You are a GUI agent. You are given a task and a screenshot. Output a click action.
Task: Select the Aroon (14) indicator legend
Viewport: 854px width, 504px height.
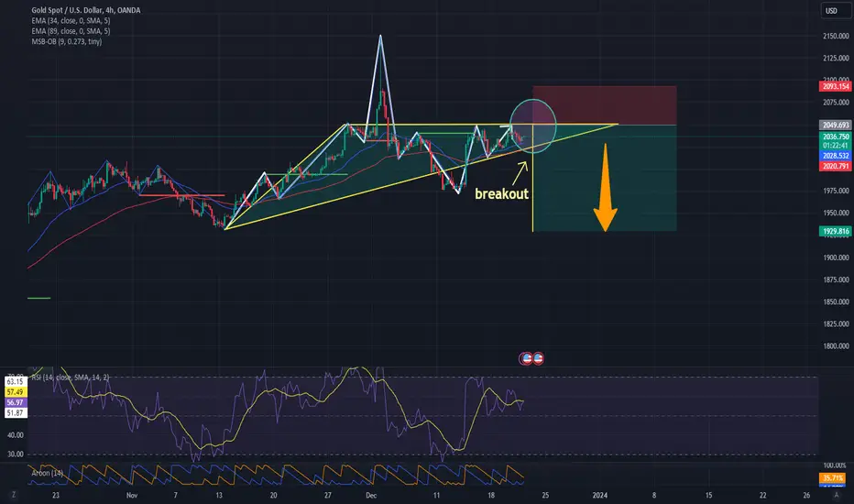pyautogui.click(x=48, y=473)
